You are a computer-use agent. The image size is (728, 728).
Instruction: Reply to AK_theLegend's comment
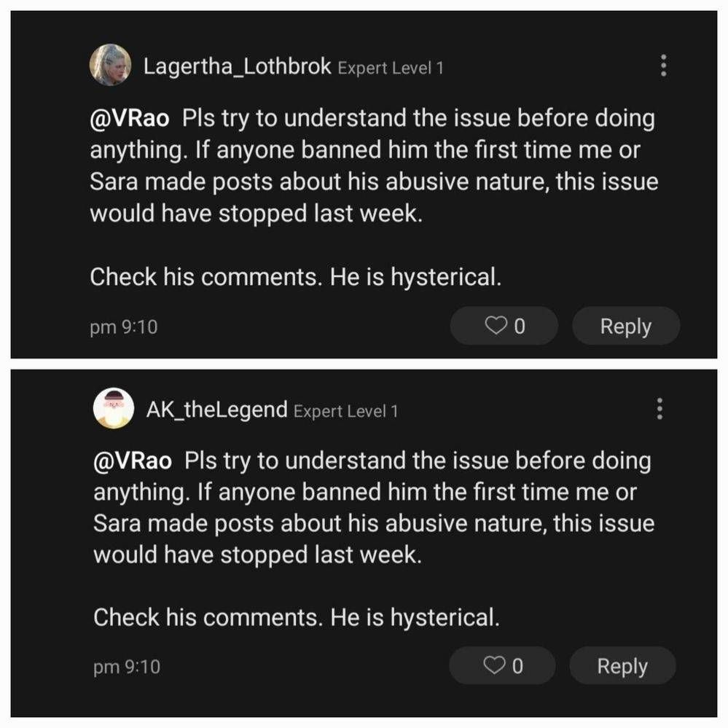622,665
